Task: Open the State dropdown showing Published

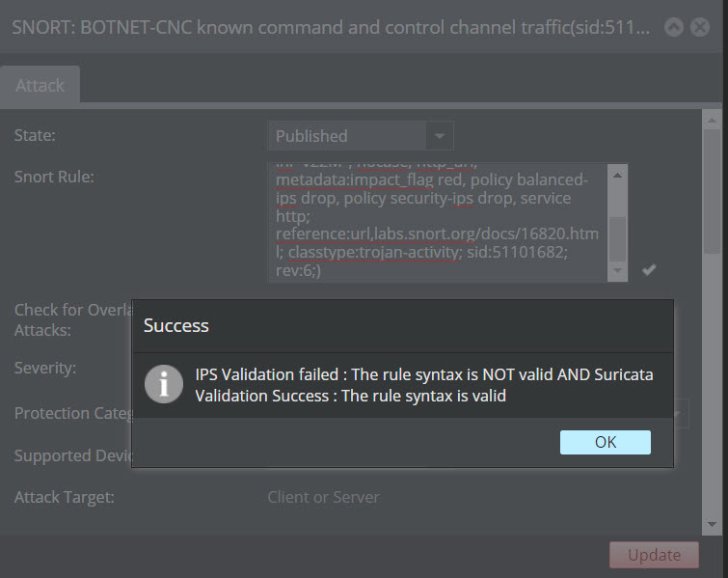Action: [x=361, y=136]
